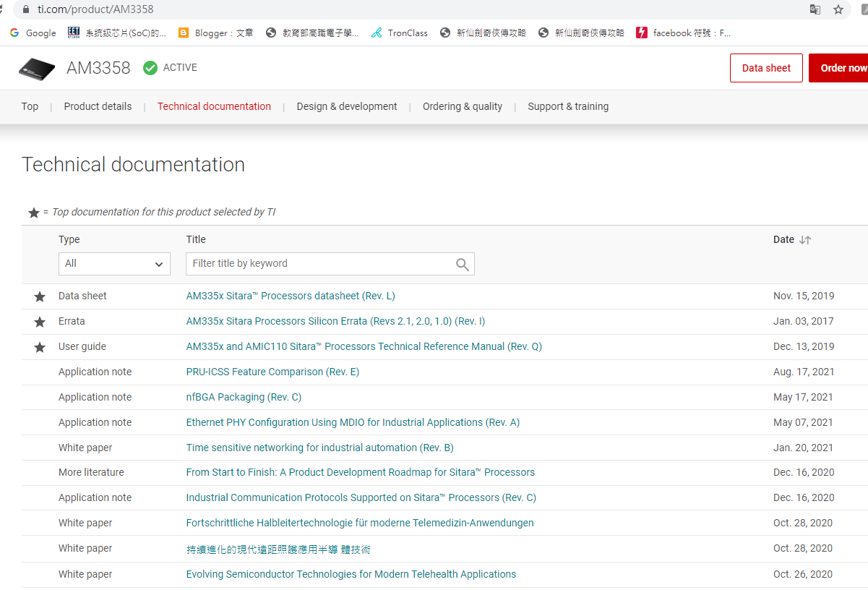Open Ordering & quality tab
Viewport: 868px width, 590px height.
[463, 106]
